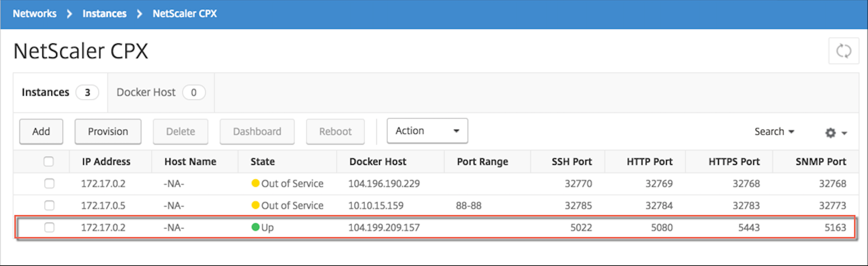Click NetScaler CPX breadcrumb link
The image size is (868, 266).
(185, 13)
